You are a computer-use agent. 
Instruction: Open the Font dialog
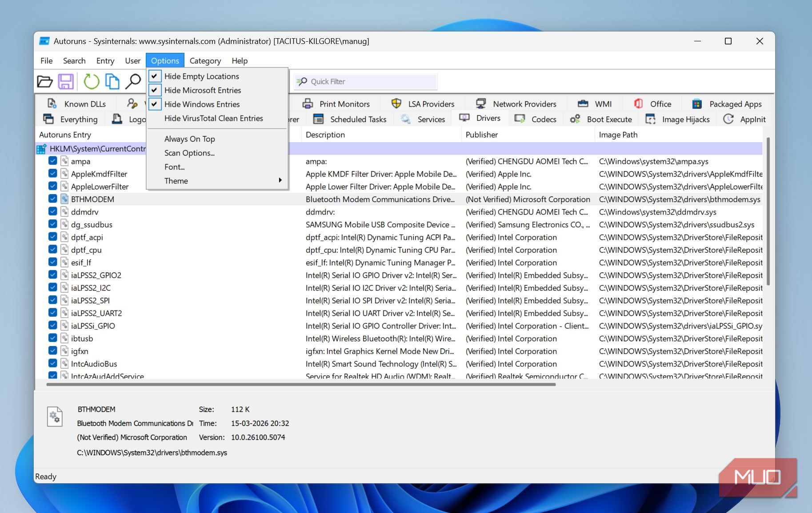[x=217, y=167]
